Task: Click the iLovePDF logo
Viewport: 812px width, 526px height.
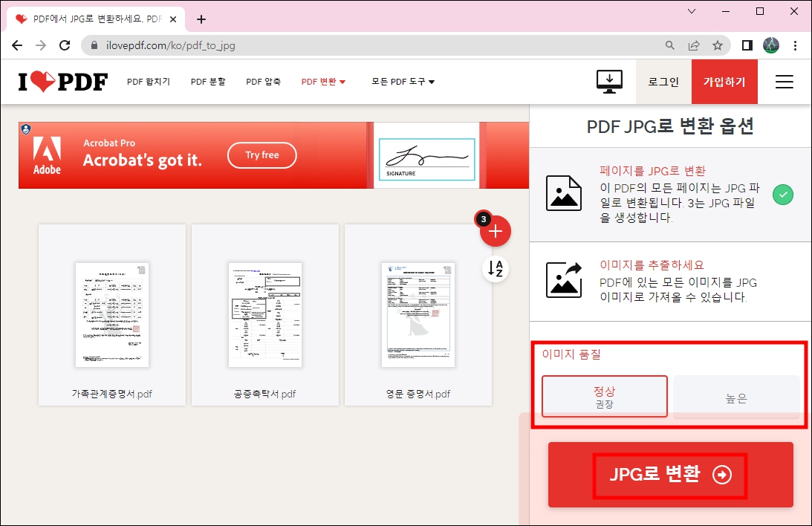Action: [x=62, y=82]
